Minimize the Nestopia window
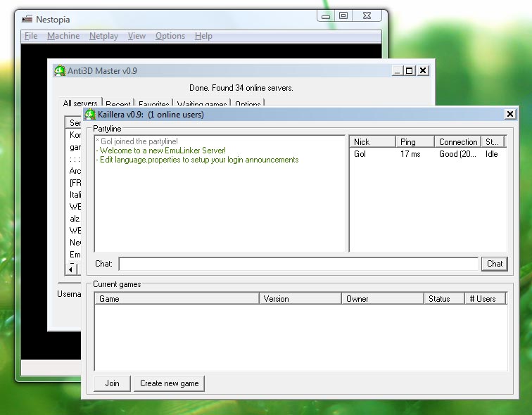Viewport: 532px width, 415px height. click(326, 16)
